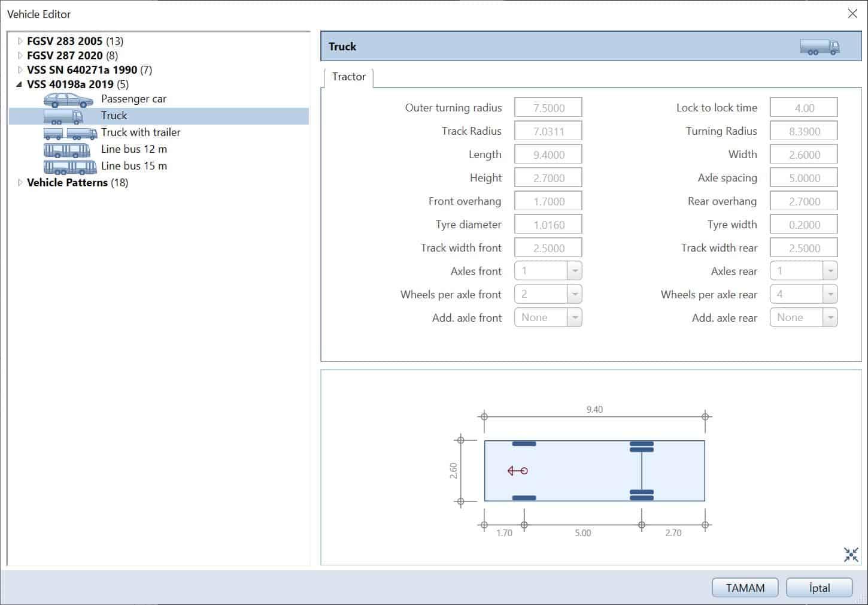Click the Truck with trailer icon
868x605 pixels.
pos(70,133)
